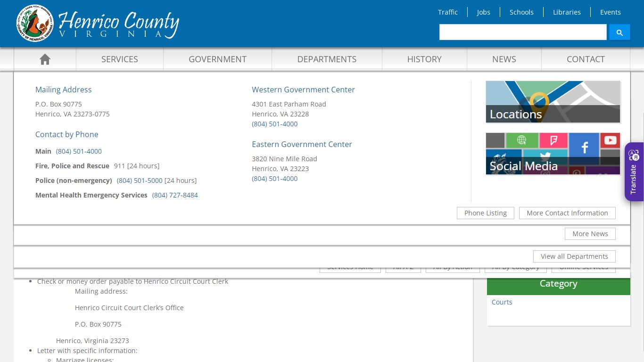Click the Eastern Government Center heading
Viewport: 644px width, 362px height.
pyautogui.click(x=302, y=144)
